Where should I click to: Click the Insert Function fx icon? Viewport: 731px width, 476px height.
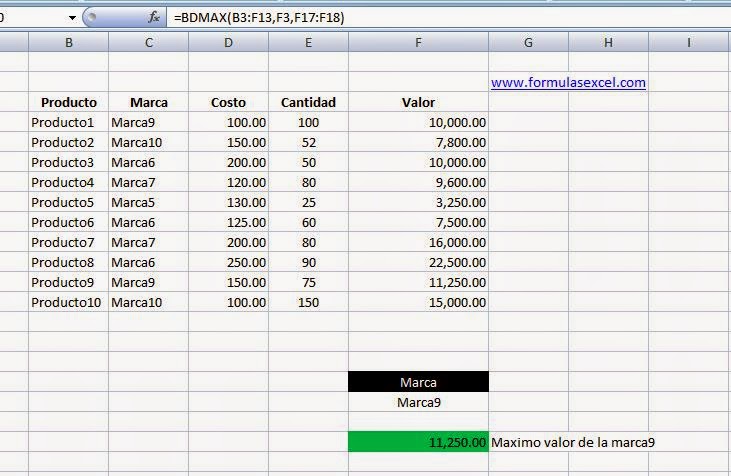(x=153, y=17)
